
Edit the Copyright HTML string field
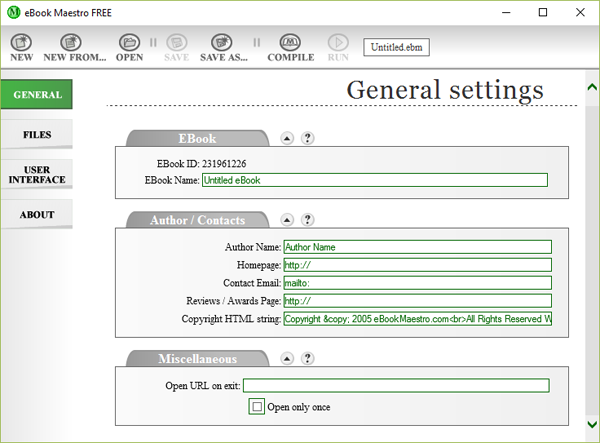[417, 319]
